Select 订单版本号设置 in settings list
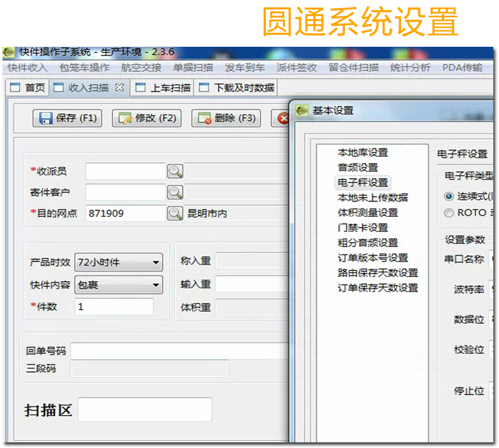 373,258
